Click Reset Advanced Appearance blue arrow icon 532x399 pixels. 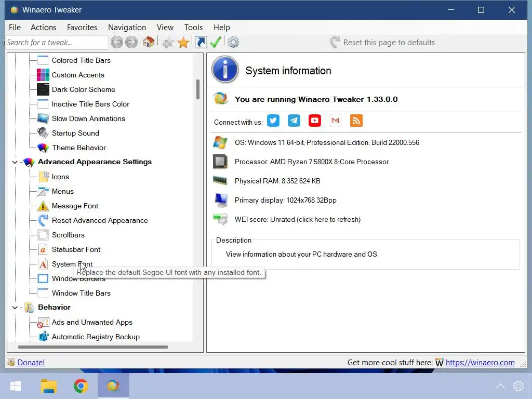pyautogui.click(x=43, y=220)
